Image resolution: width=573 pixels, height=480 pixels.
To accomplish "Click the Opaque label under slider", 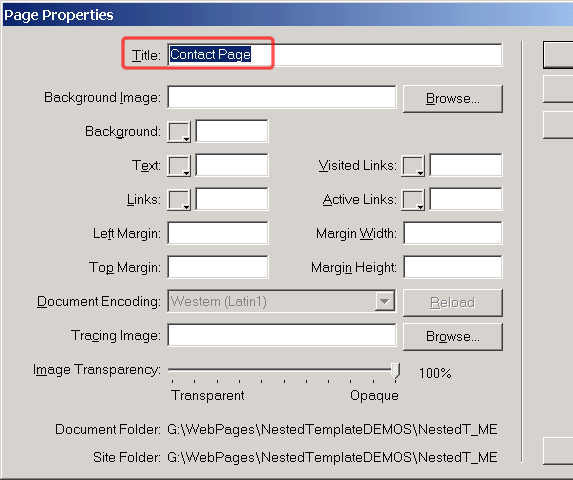I will tap(374, 396).
